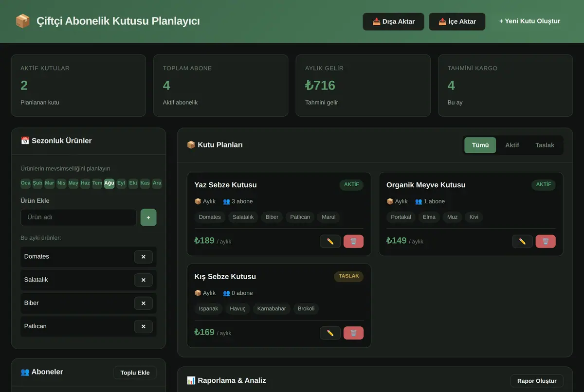Click the Ispanak product tag

208,308
